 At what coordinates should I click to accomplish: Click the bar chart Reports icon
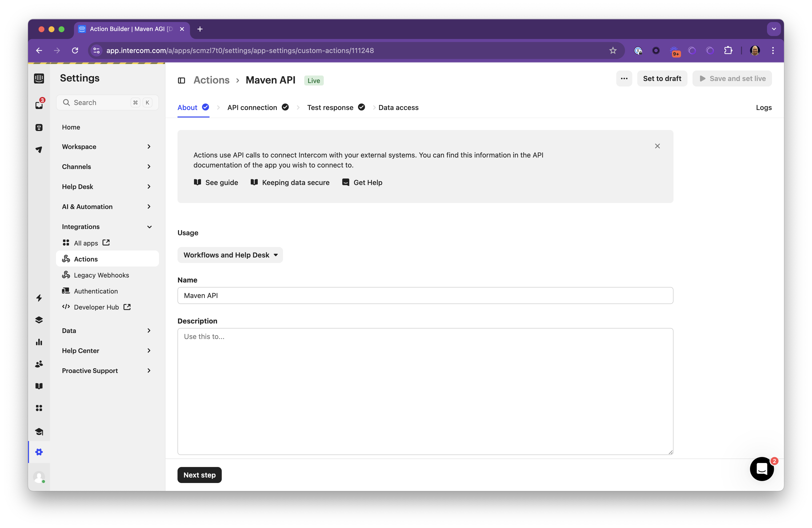39,342
